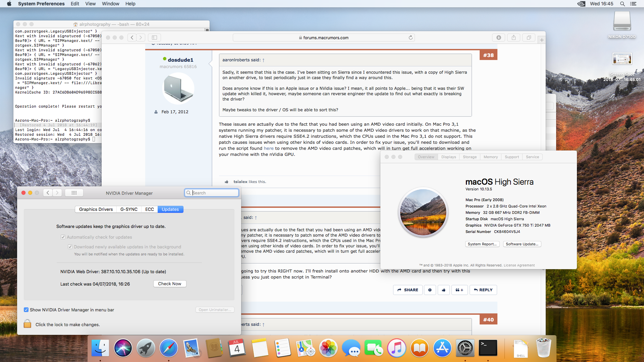The image size is (644, 362).
Task: Click the lock to make changes
Action: click(x=28, y=324)
